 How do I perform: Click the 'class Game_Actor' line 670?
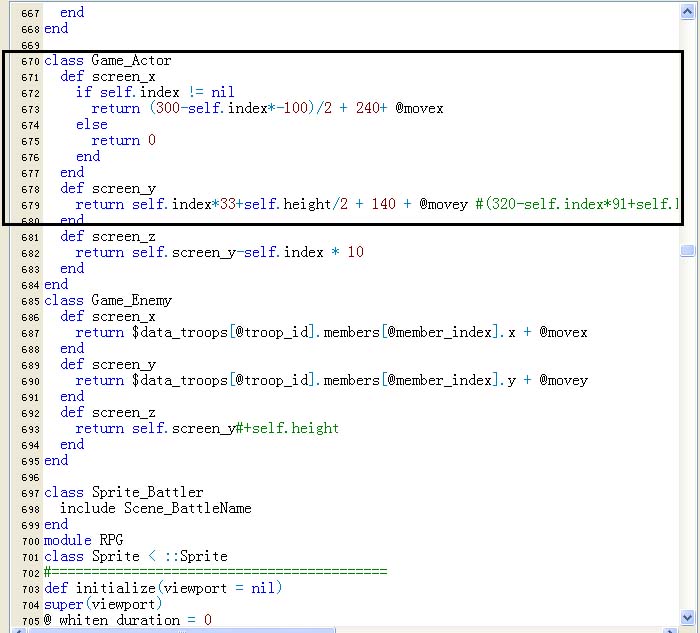(x=108, y=60)
